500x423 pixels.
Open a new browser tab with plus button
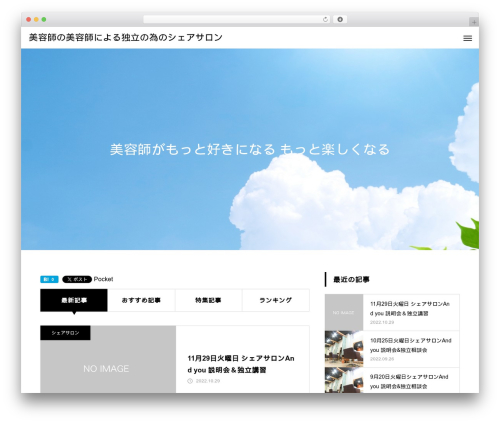pos(474,22)
